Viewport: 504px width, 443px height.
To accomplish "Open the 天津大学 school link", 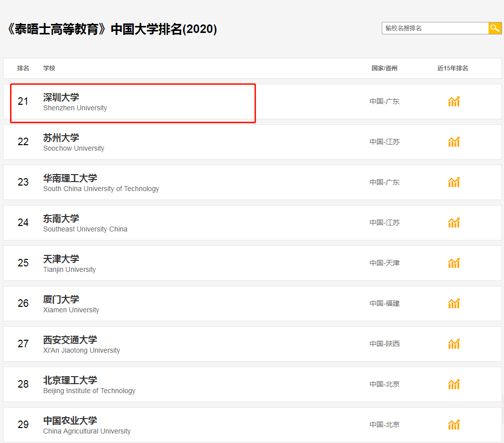I will (x=61, y=259).
